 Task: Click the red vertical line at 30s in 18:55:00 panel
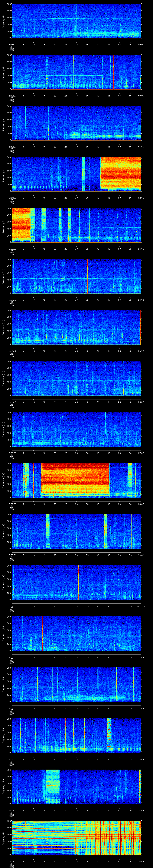point(76,378)
